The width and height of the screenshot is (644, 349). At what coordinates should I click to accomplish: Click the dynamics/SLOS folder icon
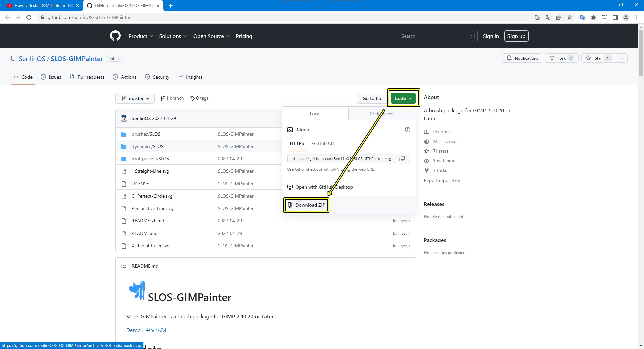click(x=124, y=147)
